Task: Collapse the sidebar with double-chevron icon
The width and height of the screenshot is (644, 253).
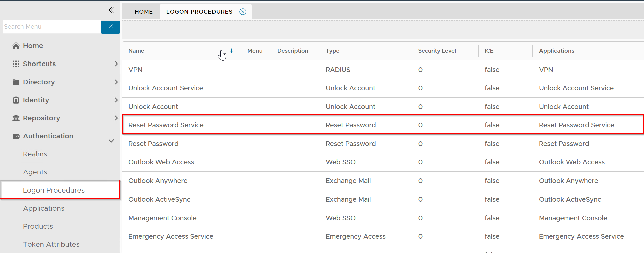Action: click(111, 10)
